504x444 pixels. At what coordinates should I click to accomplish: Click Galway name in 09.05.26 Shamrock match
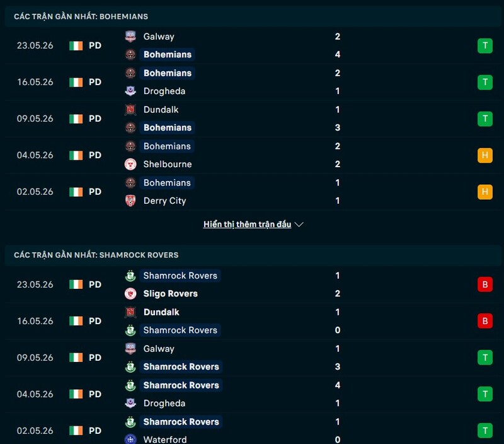click(159, 349)
